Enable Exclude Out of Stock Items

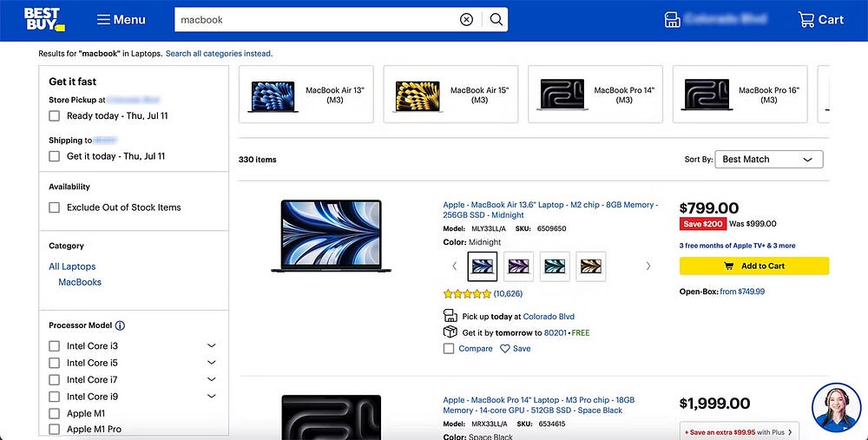tap(54, 207)
